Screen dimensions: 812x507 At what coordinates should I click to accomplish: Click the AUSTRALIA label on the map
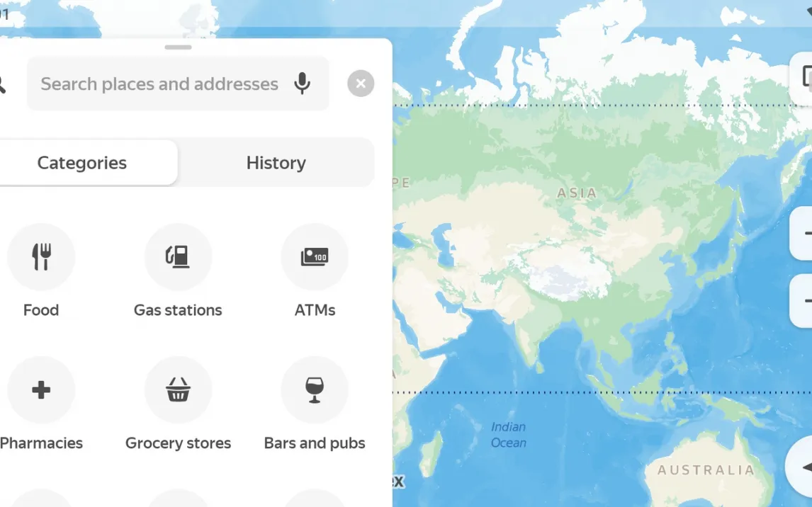click(x=706, y=470)
